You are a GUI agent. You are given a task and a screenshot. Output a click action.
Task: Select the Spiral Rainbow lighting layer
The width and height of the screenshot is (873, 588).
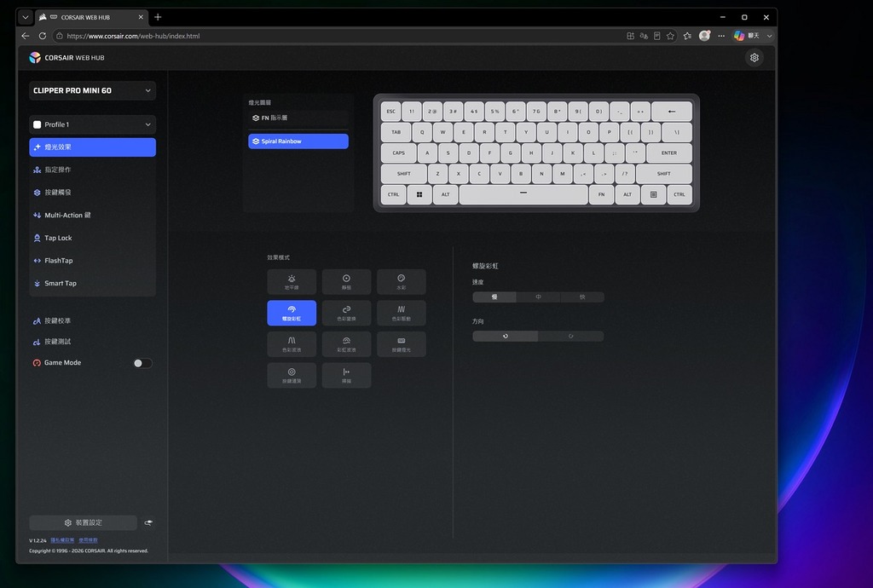[298, 141]
